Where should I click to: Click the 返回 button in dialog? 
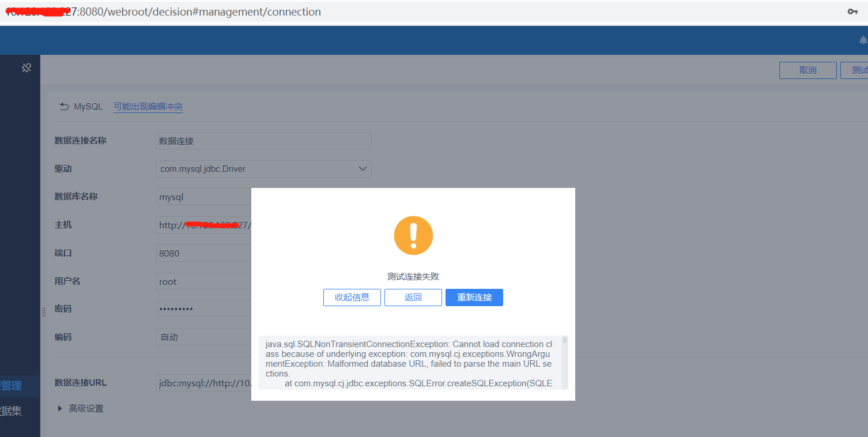coord(413,297)
